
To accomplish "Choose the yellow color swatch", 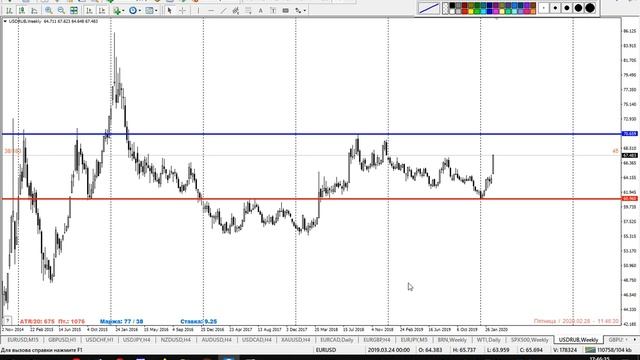I will click(x=471, y=11).
